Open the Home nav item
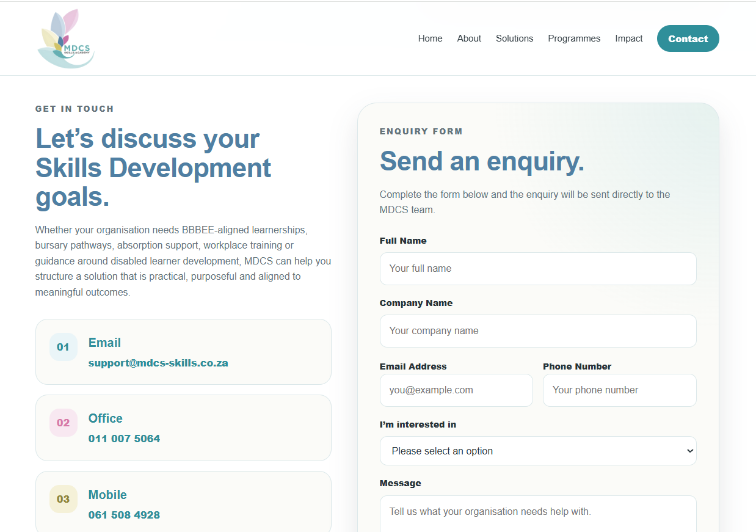Viewport: 756px width, 532px height. click(x=430, y=38)
